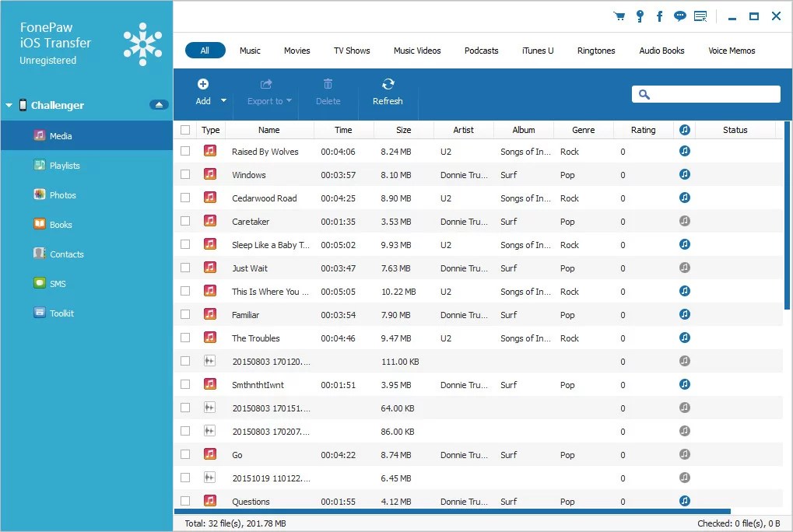Sort by the Artist column header
The height and width of the screenshot is (532, 793).
point(463,130)
